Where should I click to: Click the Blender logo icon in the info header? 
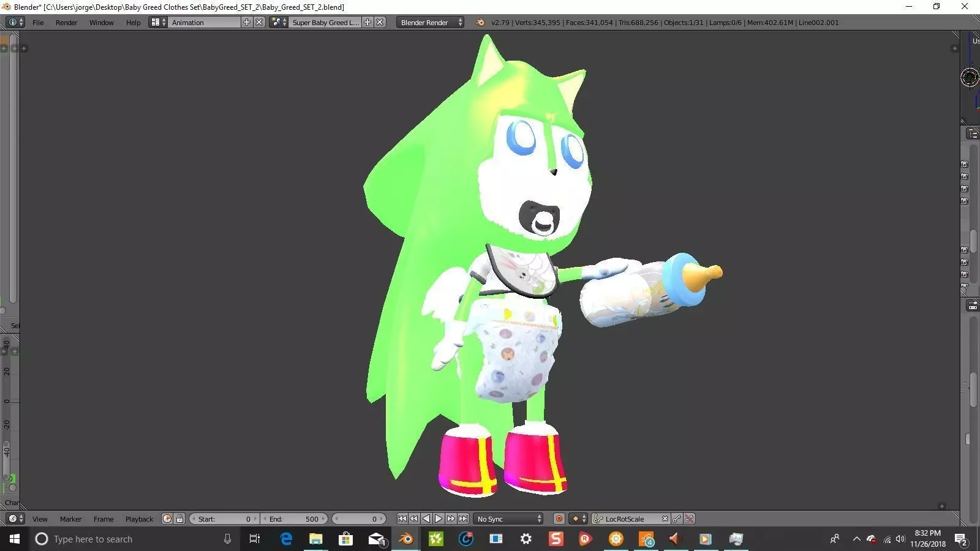[480, 23]
